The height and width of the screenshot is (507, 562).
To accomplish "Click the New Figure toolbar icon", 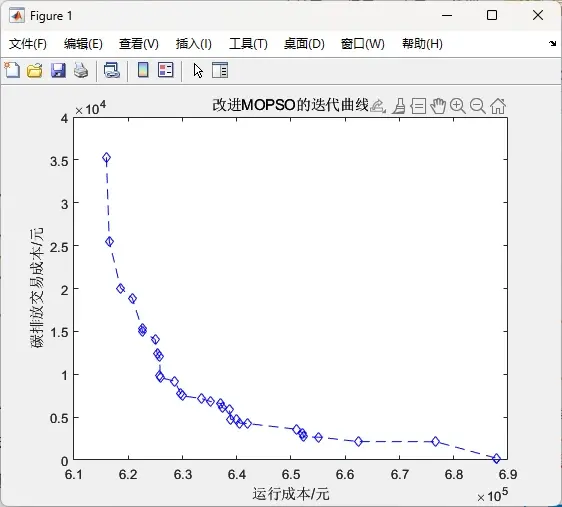I will pos(12,70).
